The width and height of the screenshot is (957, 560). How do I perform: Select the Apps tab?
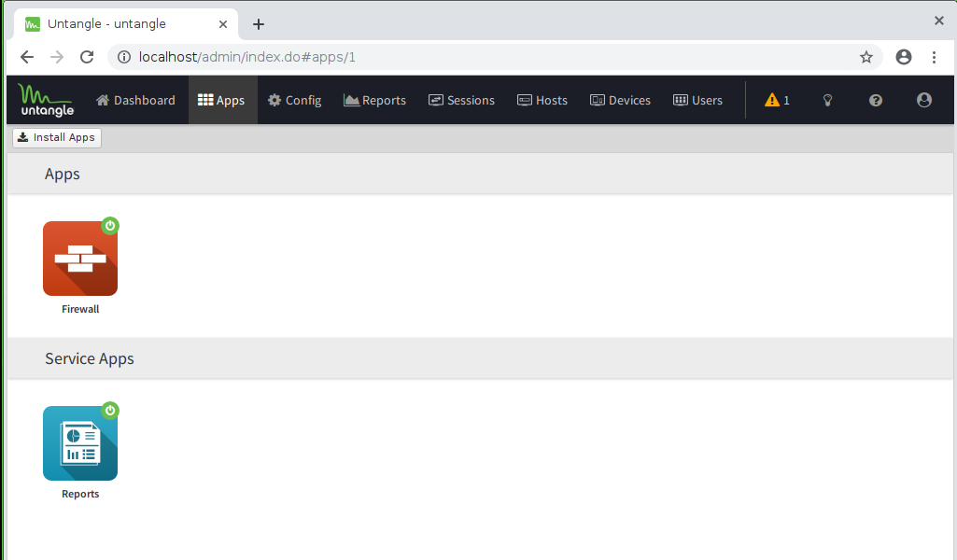point(222,100)
